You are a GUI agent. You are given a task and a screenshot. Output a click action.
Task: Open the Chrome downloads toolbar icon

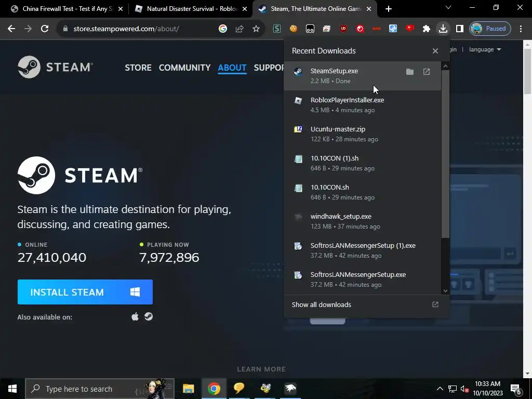(x=443, y=29)
